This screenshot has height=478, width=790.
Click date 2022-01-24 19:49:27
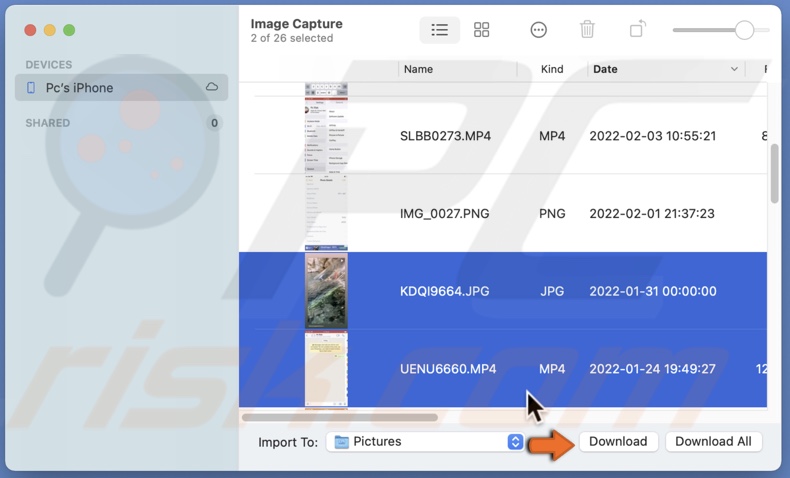(x=652, y=369)
